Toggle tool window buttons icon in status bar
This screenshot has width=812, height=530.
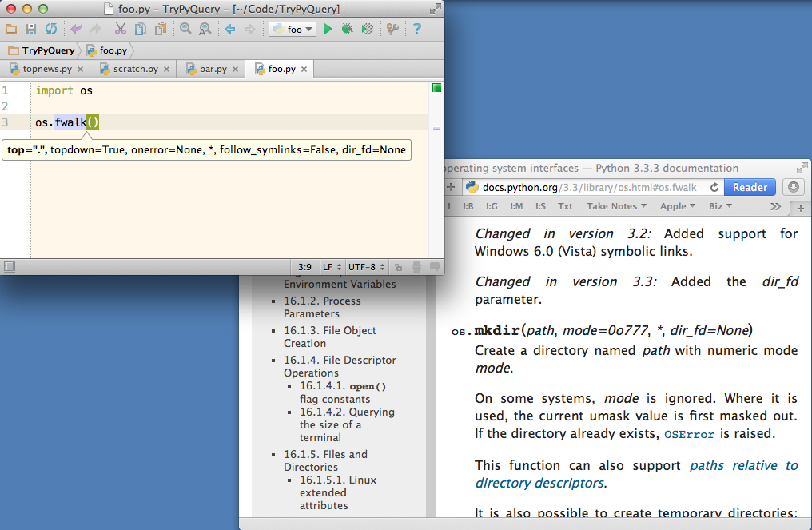pyautogui.click(x=10, y=267)
